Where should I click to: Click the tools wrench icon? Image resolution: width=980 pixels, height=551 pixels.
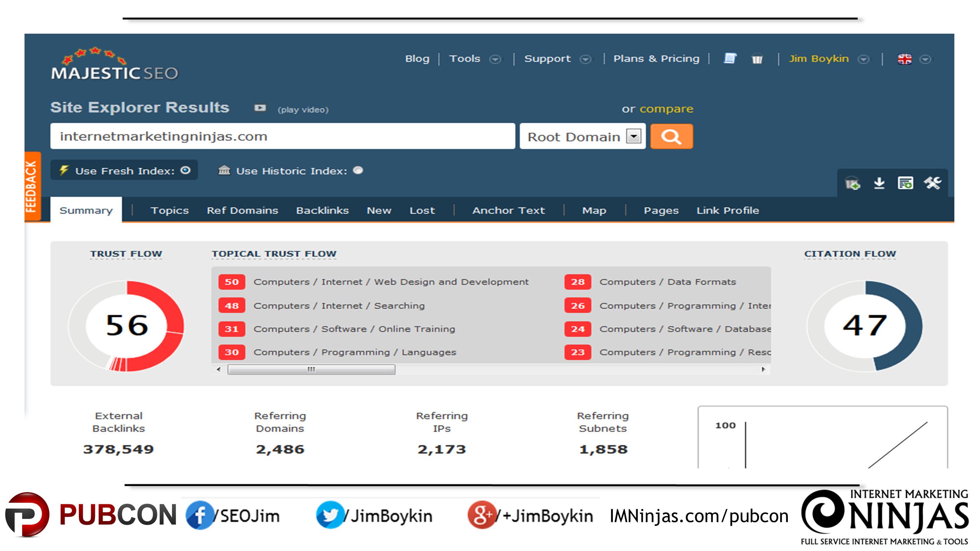932,183
